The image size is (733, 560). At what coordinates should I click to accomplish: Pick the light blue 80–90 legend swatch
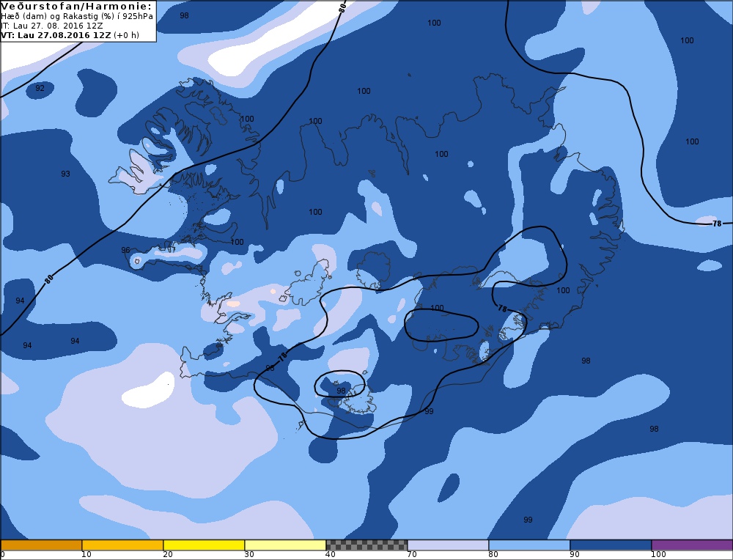[529, 545]
